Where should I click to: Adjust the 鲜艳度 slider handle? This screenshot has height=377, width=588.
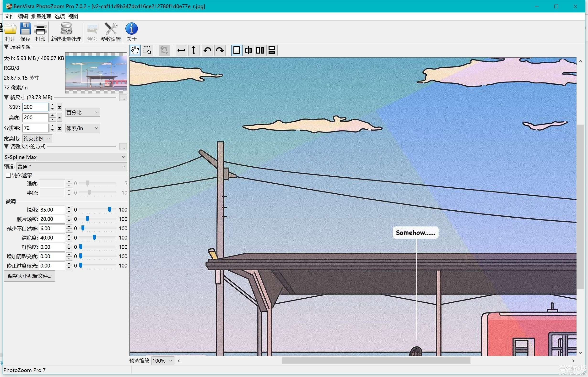pos(81,247)
